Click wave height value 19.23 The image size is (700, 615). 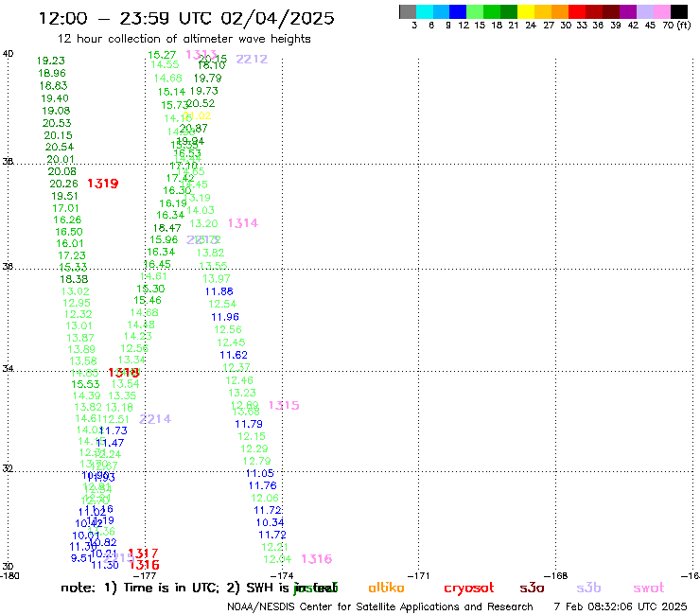(51, 61)
